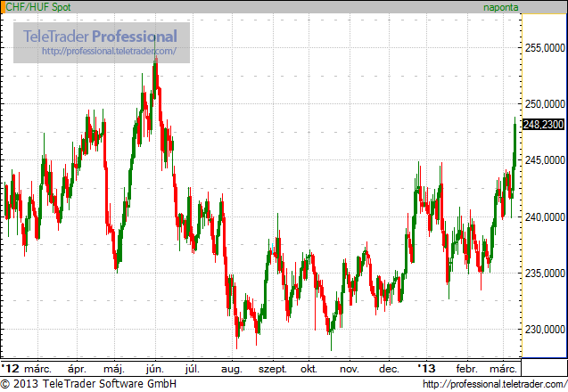Click the 230,0000 price axis label
The width and height of the screenshot is (568, 392).
[545, 330]
